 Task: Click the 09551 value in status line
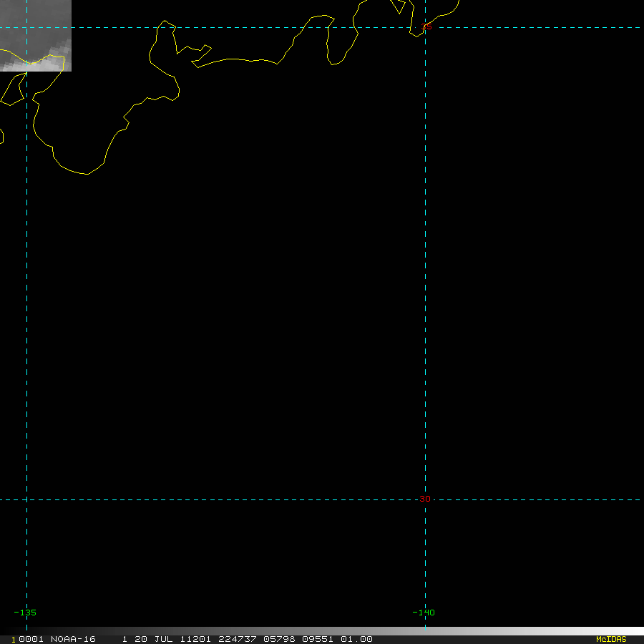pyautogui.click(x=318, y=639)
